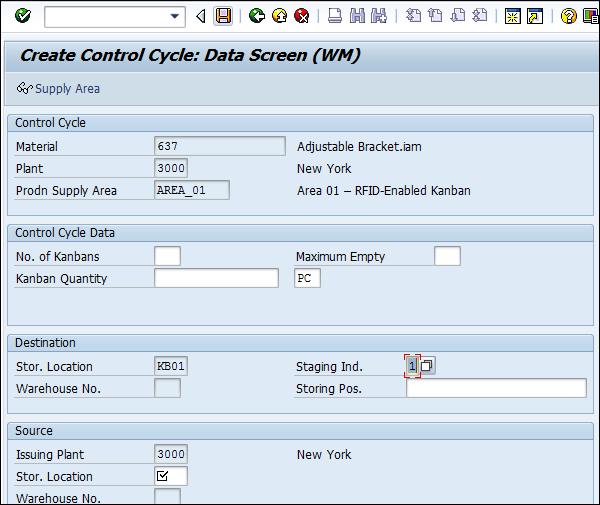Click the No. of Kanbans field
This screenshot has width=600, height=505.
[x=168, y=256]
